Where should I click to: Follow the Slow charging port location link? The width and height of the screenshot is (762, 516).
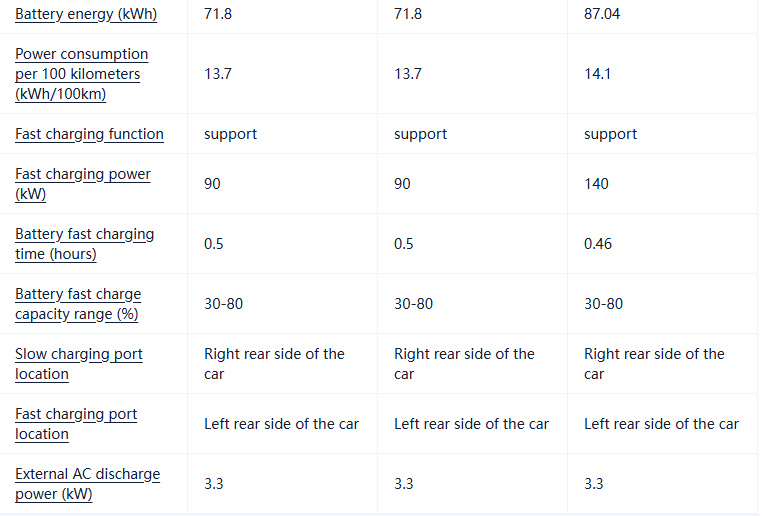pos(79,364)
